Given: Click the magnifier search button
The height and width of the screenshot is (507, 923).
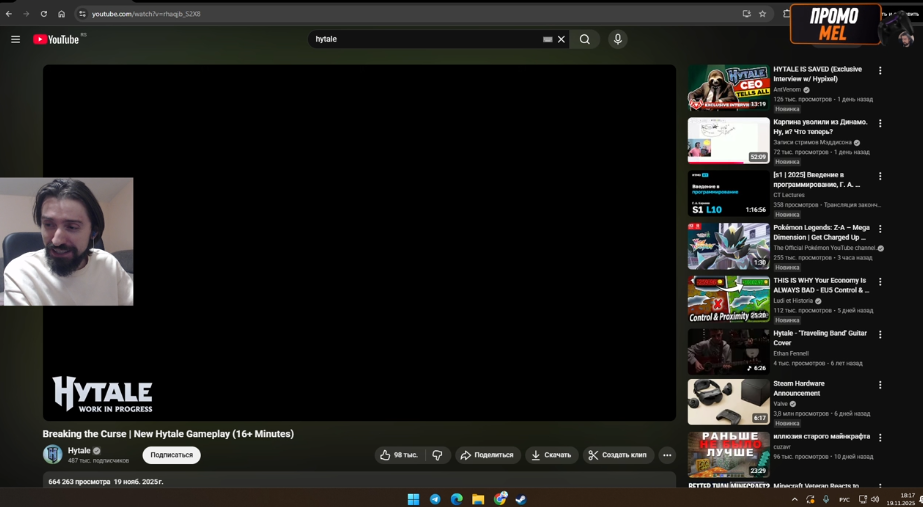Looking at the screenshot, I should click(x=585, y=39).
